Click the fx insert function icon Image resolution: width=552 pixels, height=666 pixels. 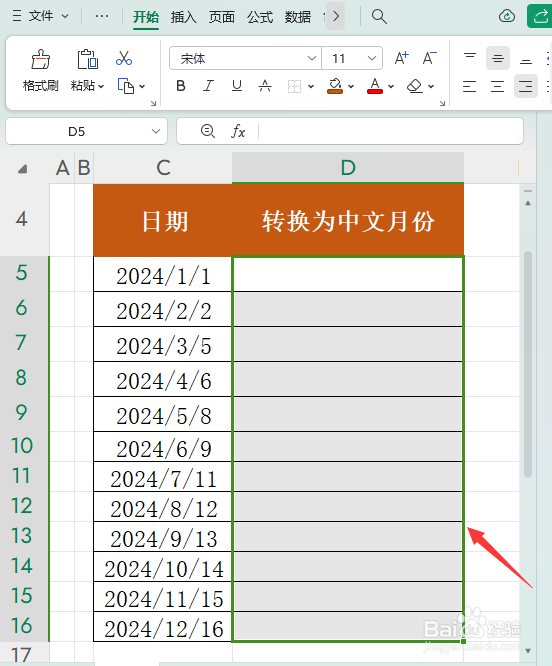tap(238, 131)
